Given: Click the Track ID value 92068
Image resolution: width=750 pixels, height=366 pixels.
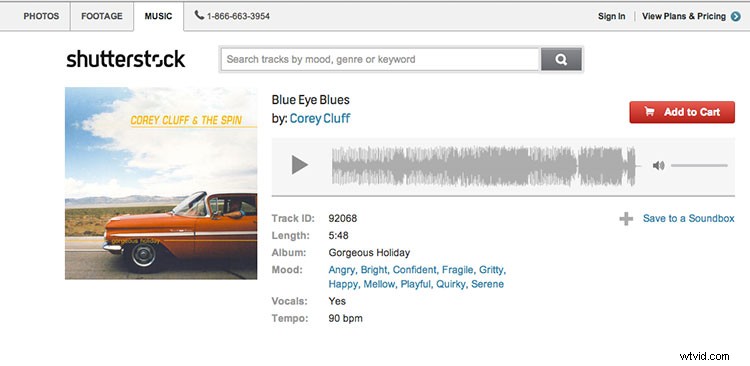Looking at the screenshot, I should coord(342,219).
